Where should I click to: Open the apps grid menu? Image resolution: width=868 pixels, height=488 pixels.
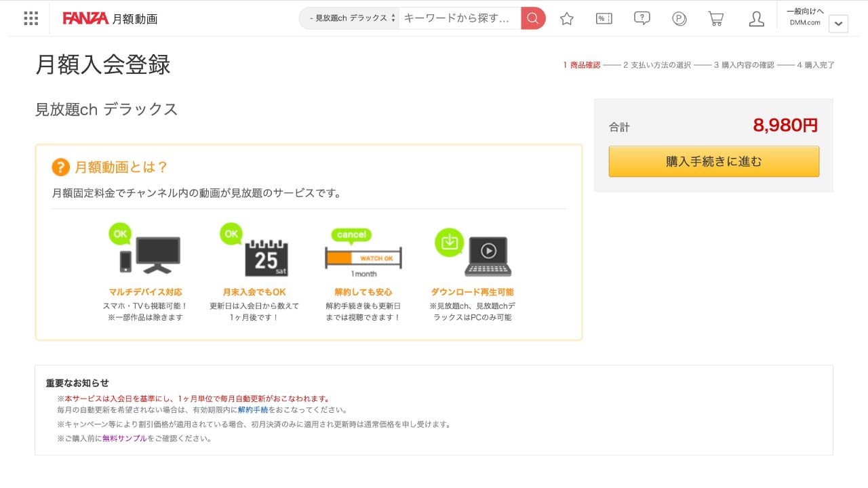pos(30,18)
